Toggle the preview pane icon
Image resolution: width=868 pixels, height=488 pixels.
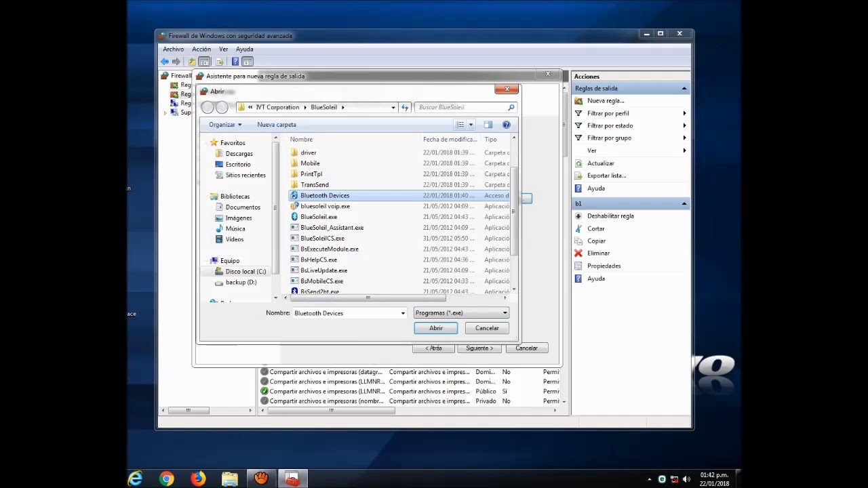pyautogui.click(x=488, y=125)
